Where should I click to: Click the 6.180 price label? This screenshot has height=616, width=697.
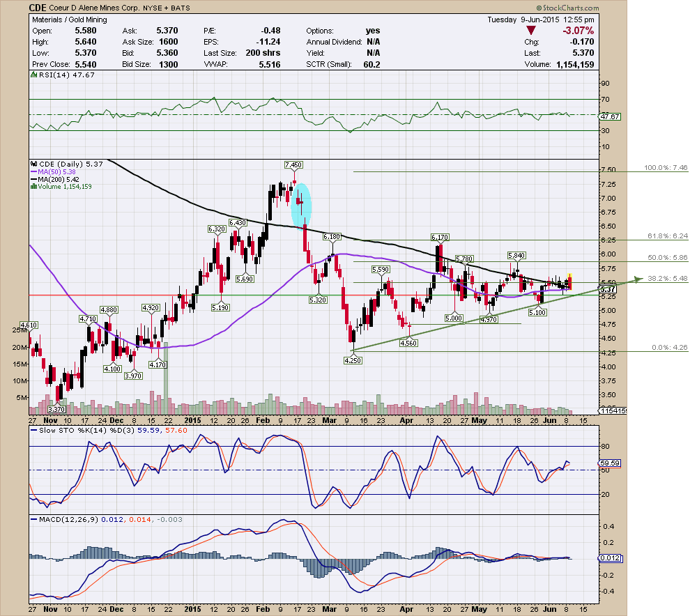point(332,237)
